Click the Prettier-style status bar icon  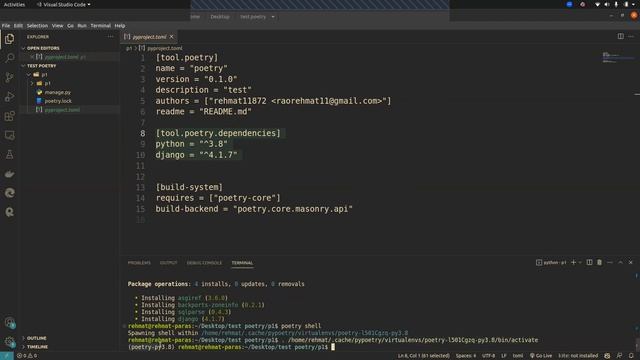pos(607,356)
